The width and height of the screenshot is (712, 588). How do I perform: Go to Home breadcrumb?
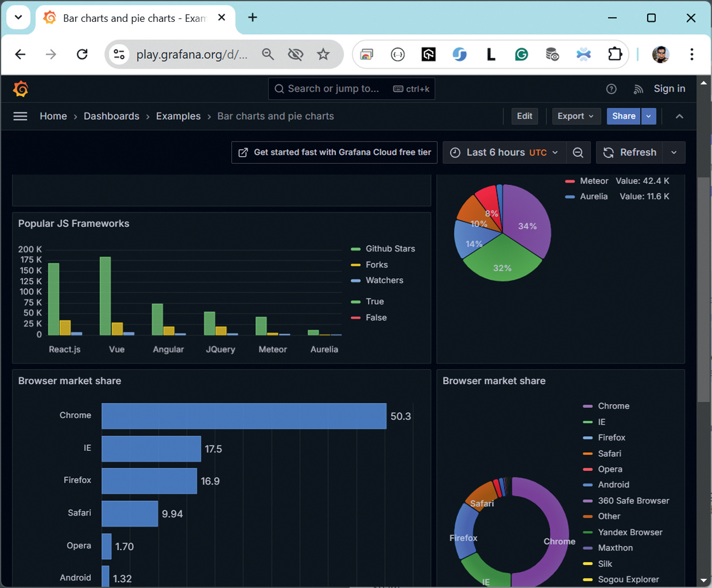(53, 116)
